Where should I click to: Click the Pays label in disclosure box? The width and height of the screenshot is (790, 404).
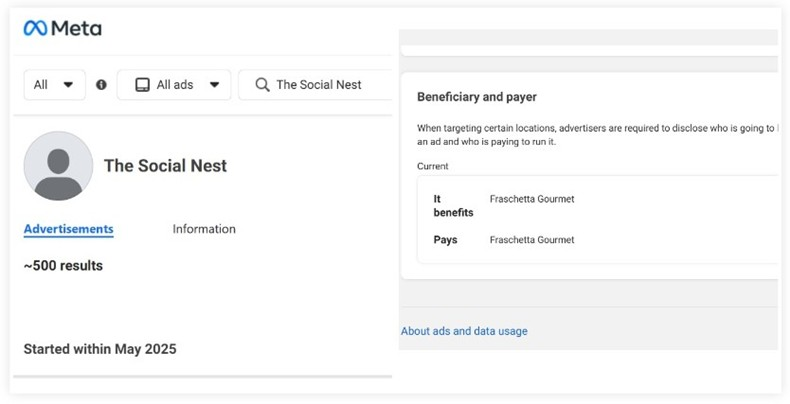(x=445, y=240)
